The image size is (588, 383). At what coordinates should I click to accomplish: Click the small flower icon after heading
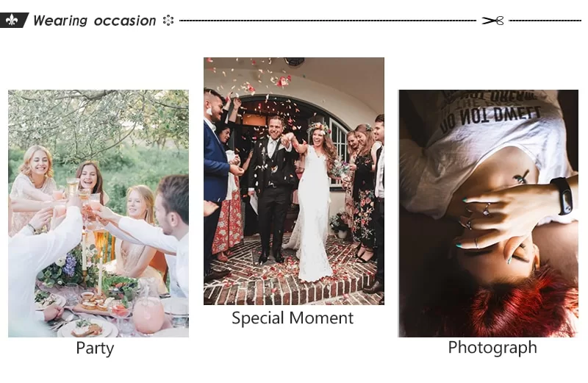[x=168, y=21]
